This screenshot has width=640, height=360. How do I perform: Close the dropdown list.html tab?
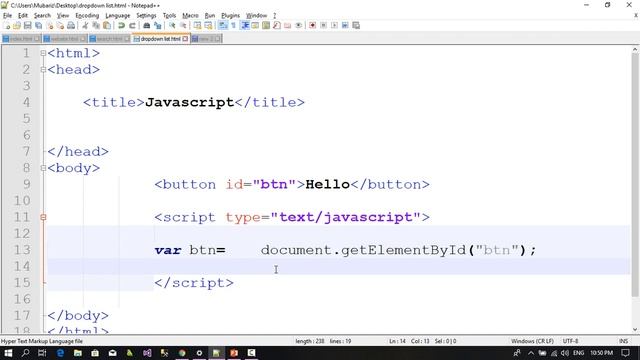185,39
